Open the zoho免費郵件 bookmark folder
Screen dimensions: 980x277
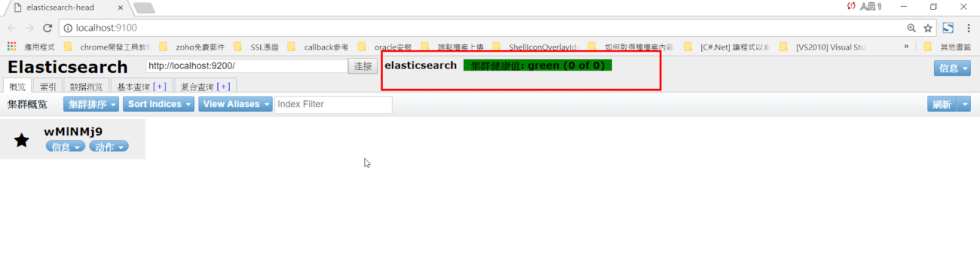pyautogui.click(x=192, y=47)
